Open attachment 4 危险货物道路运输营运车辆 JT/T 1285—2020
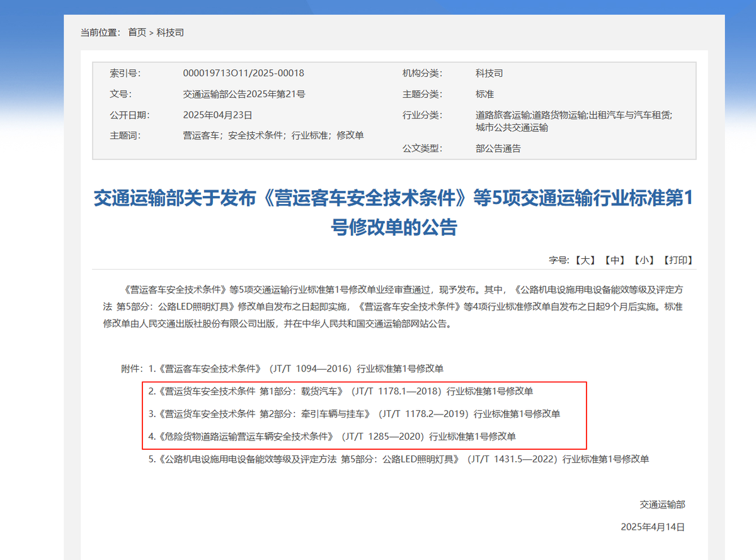The width and height of the screenshot is (756, 560). (332, 436)
